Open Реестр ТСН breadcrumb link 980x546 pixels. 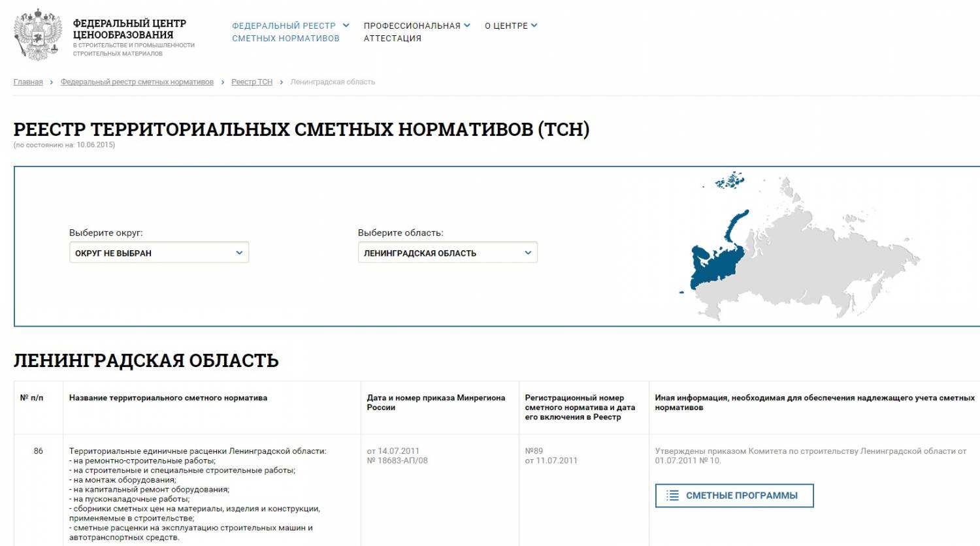pyautogui.click(x=252, y=82)
